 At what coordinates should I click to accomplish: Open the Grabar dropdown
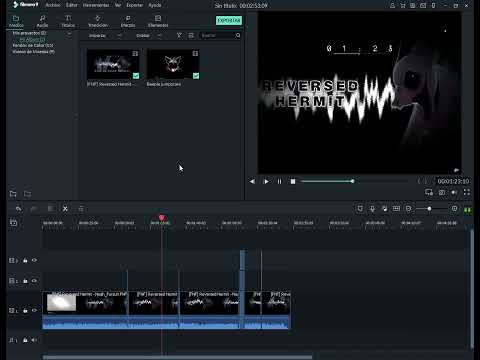point(149,35)
